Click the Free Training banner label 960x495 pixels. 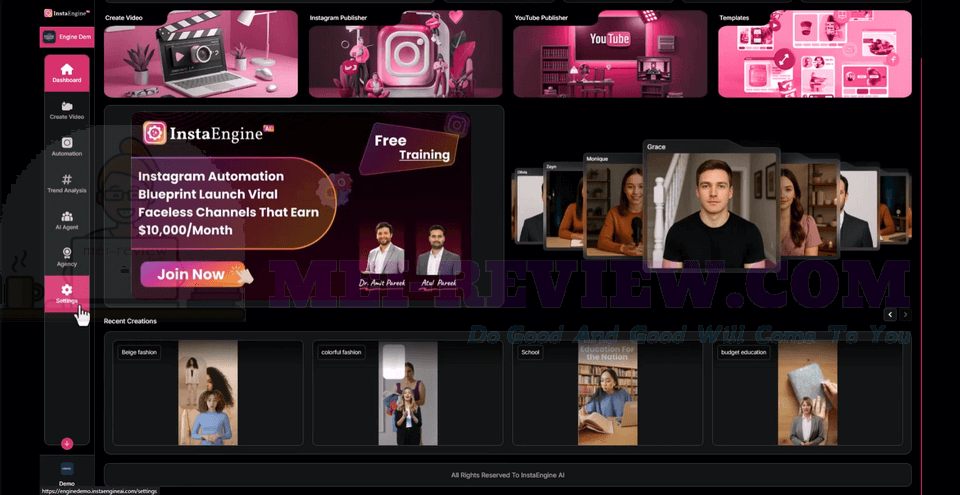(x=412, y=148)
